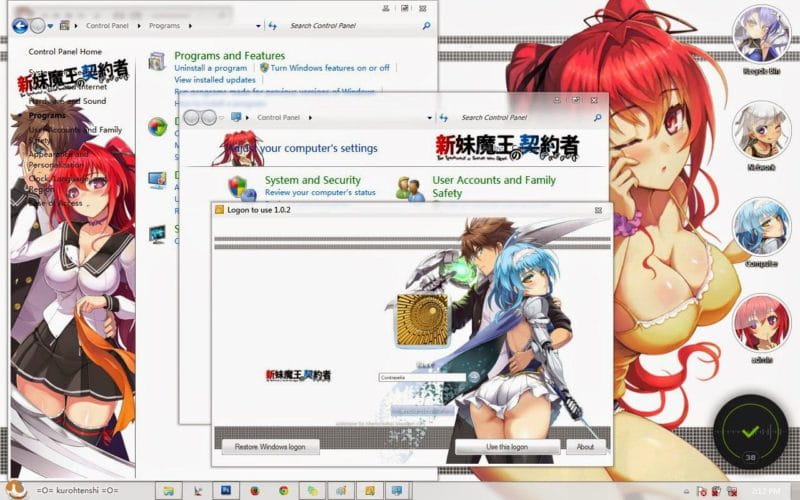Screen dimensions: 800x500
Task: Open the Start orb on taskbar
Action: [x=15, y=490]
